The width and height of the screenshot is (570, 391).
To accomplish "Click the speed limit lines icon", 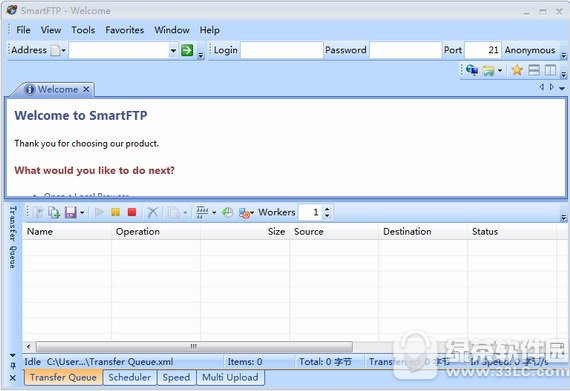I will click(x=202, y=212).
